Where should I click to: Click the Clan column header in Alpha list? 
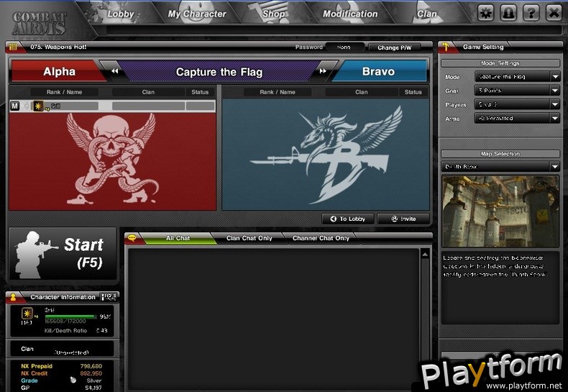tap(148, 92)
